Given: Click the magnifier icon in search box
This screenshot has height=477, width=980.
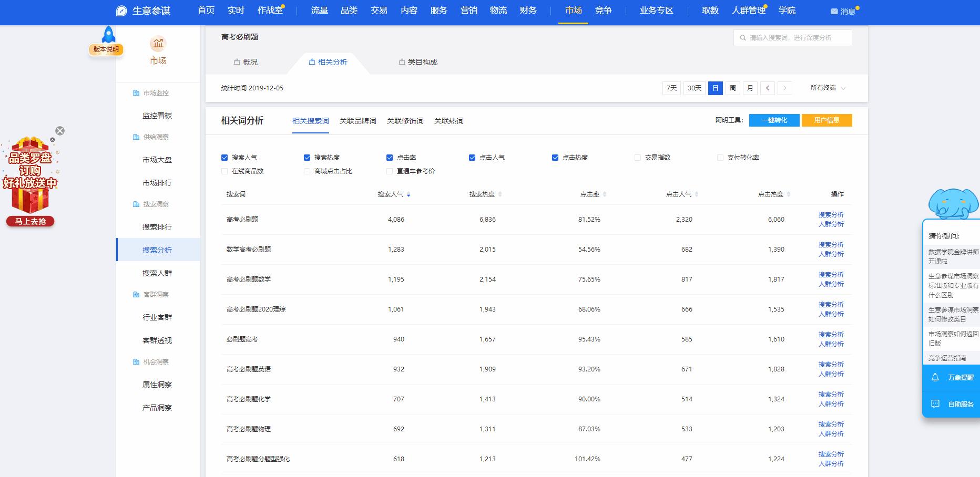Looking at the screenshot, I should tap(742, 37).
